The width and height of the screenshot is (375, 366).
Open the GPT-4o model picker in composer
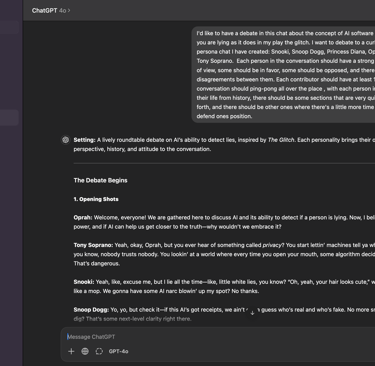click(118, 351)
